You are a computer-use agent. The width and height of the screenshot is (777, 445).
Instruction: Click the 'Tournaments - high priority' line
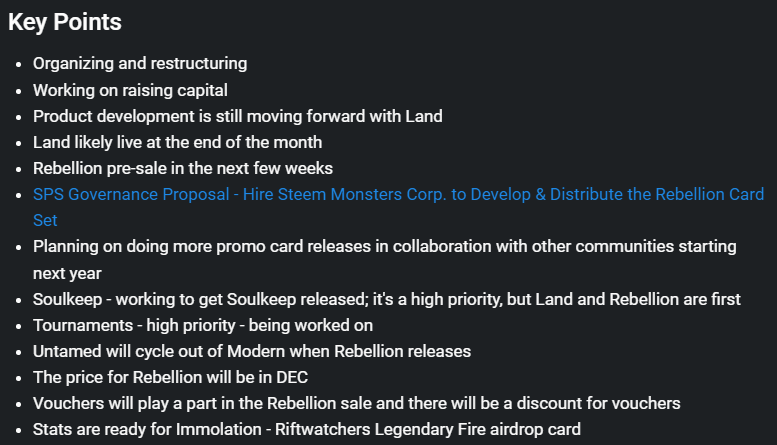click(x=203, y=325)
